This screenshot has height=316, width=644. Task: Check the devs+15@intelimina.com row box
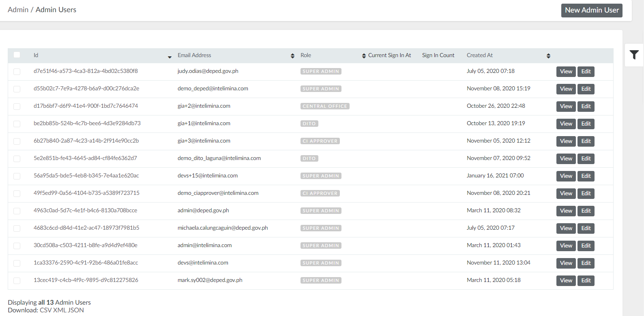pyautogui.click(x=17, y=176)
